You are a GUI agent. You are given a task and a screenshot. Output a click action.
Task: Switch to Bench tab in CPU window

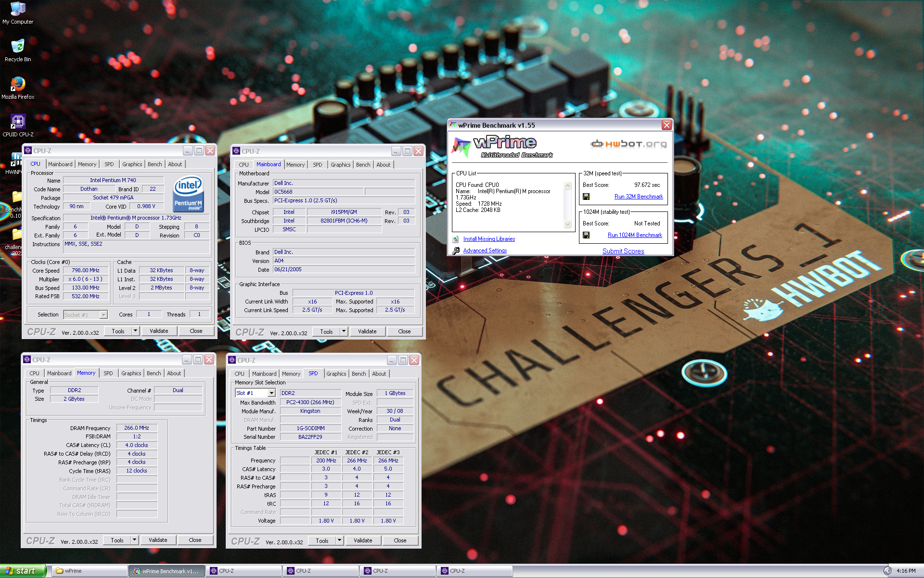[x=154, y=164]
